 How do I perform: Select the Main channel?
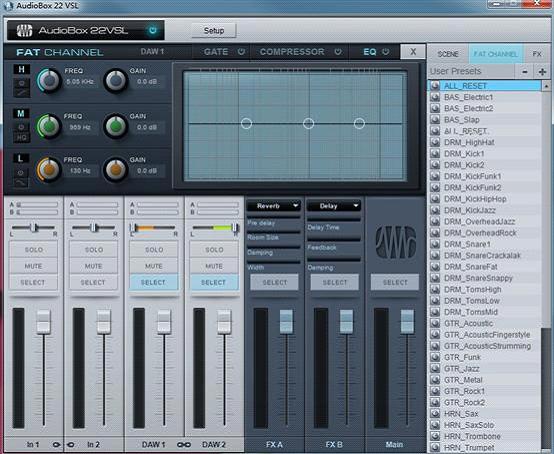pyautogui.click(x=395, y=282)
